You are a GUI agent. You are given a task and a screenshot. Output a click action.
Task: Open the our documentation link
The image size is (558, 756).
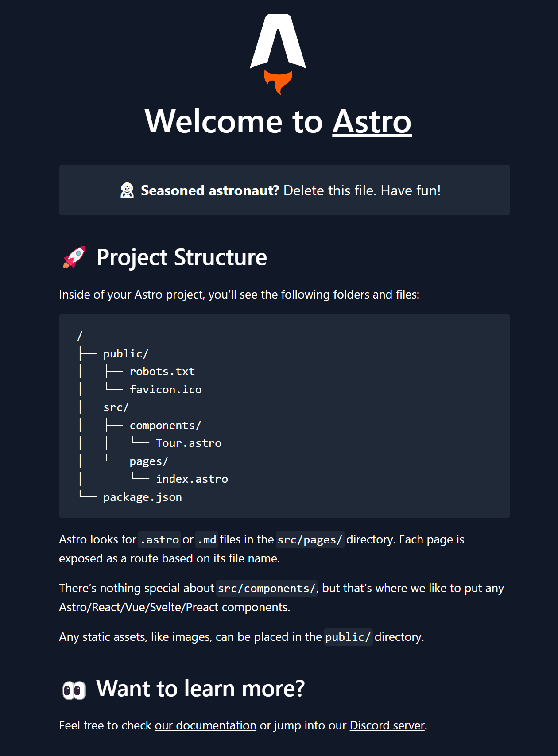(x=205, y=725)
